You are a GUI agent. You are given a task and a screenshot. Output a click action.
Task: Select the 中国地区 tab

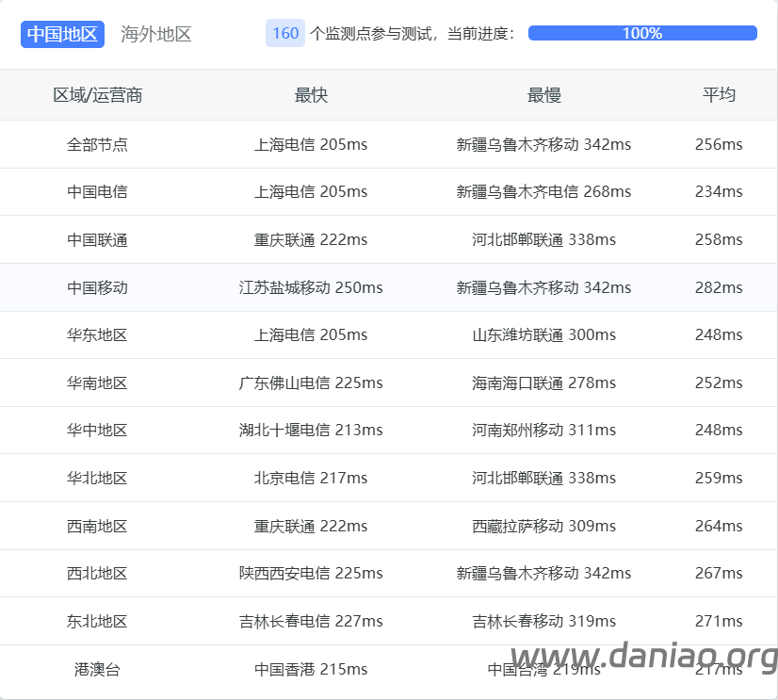pos(62,34)
